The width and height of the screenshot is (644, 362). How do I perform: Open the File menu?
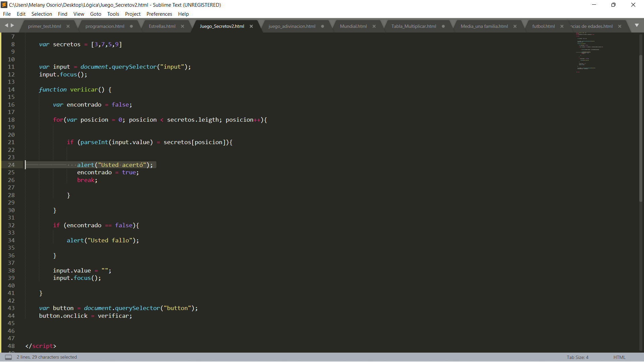pos(7,14)
